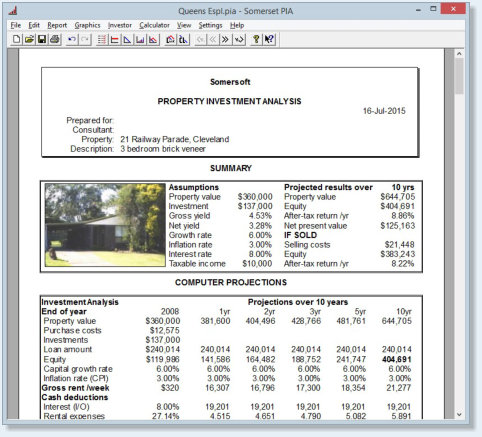Click gross rent per week '$320'
This screenshot has height=437, width=482.
[170, 388]
